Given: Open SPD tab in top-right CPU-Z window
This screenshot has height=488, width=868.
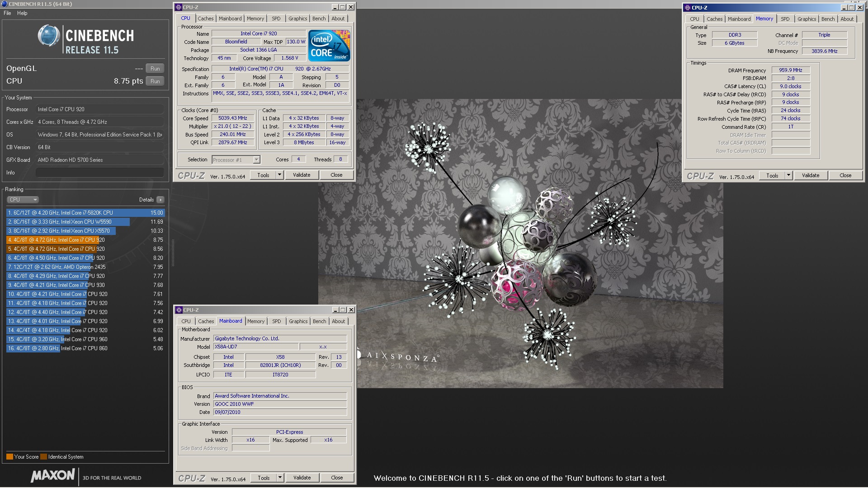Looking at the screenshot, I should (785, 19).
